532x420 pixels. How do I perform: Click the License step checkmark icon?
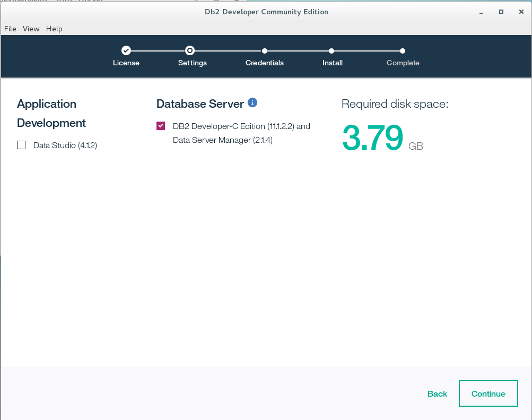(x=126, y=51)
